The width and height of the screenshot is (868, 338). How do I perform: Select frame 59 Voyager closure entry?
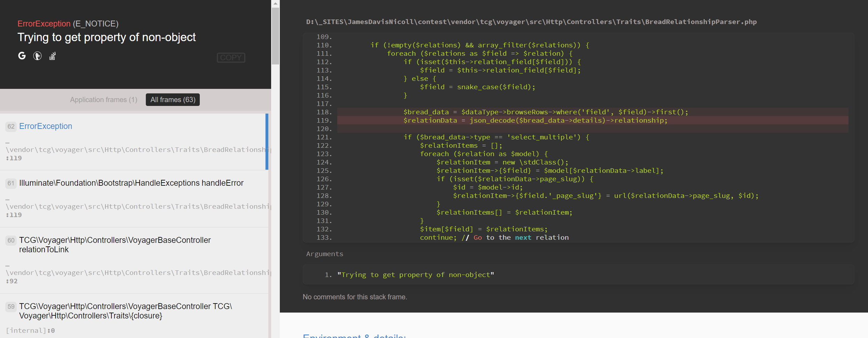coord(125,311)
